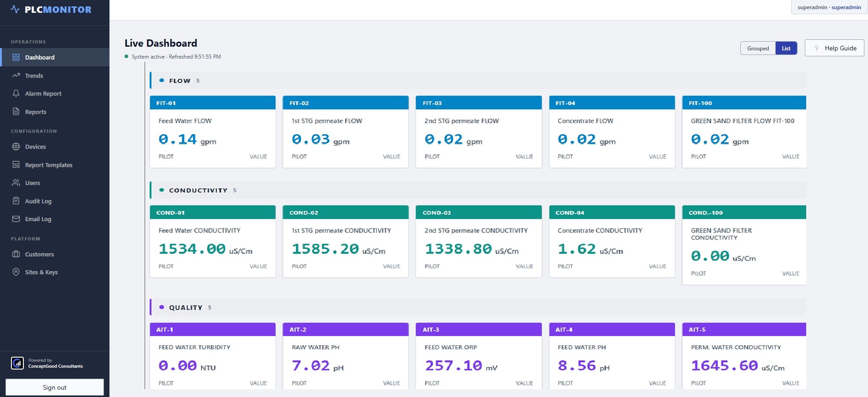Click the Sites & Keys pin icon

coord(16,272)
